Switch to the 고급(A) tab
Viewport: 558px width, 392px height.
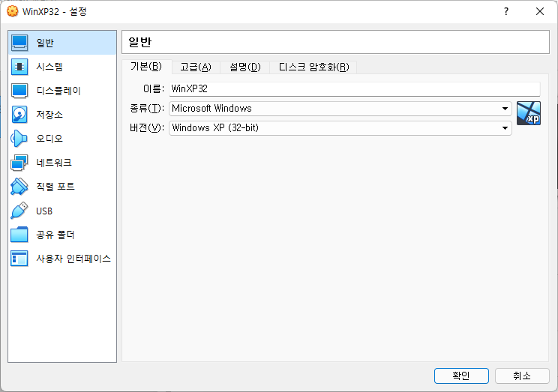point(196,67)
